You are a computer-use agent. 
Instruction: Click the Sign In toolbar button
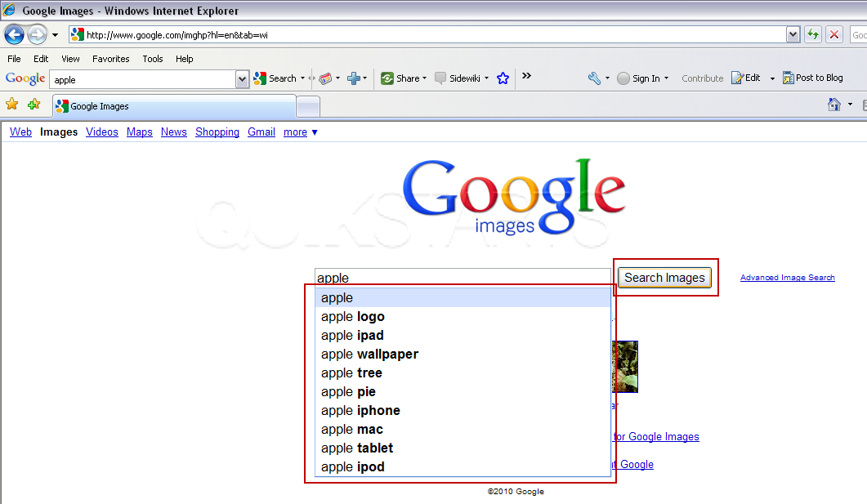pos(639,78)
